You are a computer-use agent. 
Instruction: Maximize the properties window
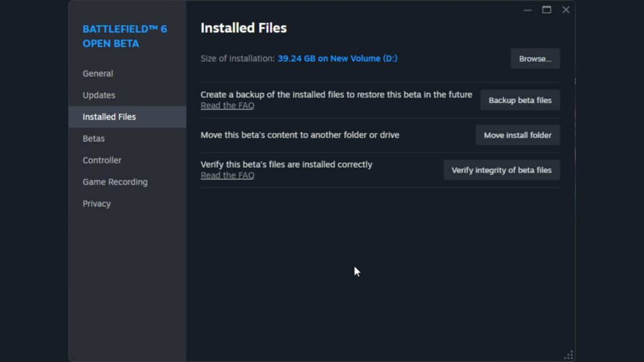546,10
